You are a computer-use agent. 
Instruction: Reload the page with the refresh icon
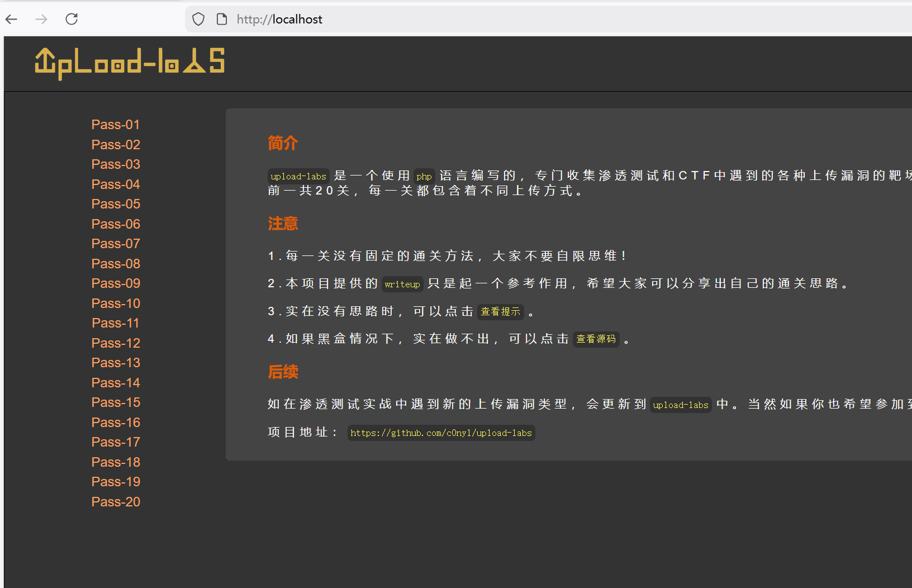click(x=72, y=19)
